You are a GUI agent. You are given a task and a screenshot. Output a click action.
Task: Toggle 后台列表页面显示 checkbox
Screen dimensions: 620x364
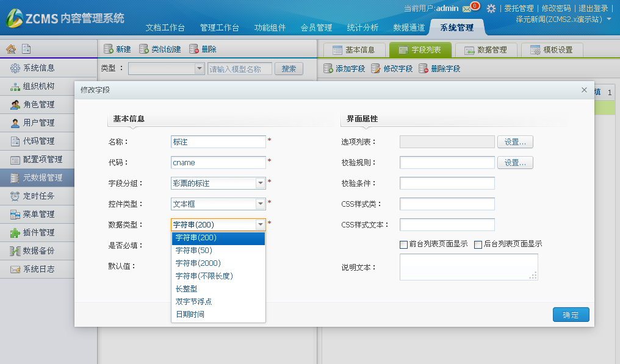pos(478,244)
